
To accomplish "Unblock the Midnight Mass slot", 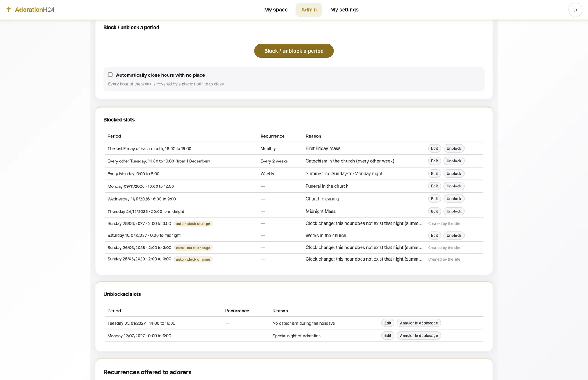I will [x=454, y=211].
